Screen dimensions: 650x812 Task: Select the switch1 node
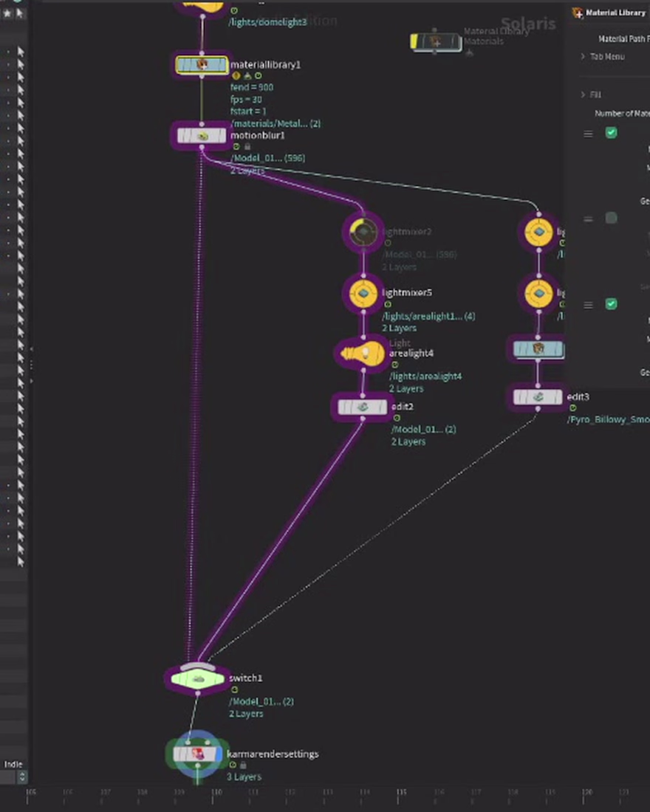pos(197,679)
